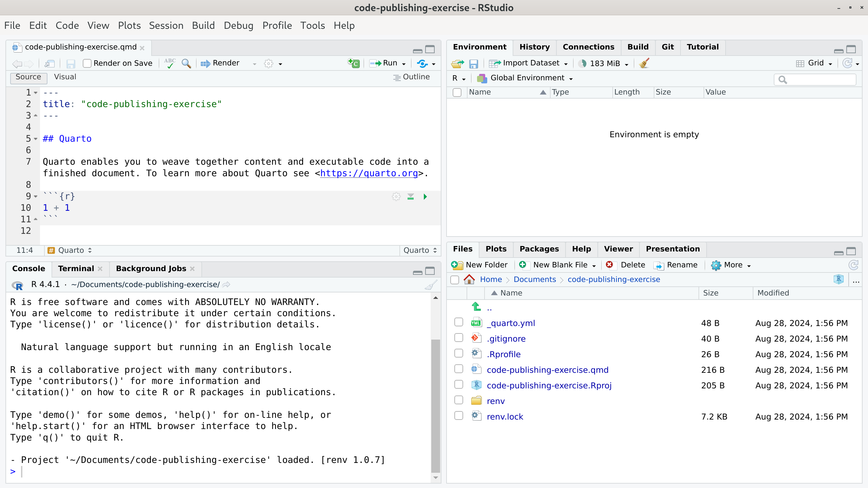Click the Home house icon in breadcrumb

[469, 280]
